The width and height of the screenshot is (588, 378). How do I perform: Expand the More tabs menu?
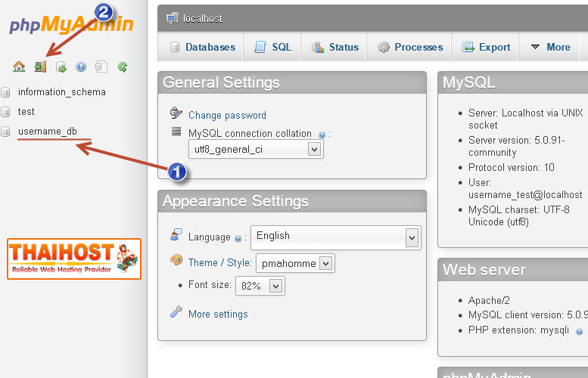550,47
